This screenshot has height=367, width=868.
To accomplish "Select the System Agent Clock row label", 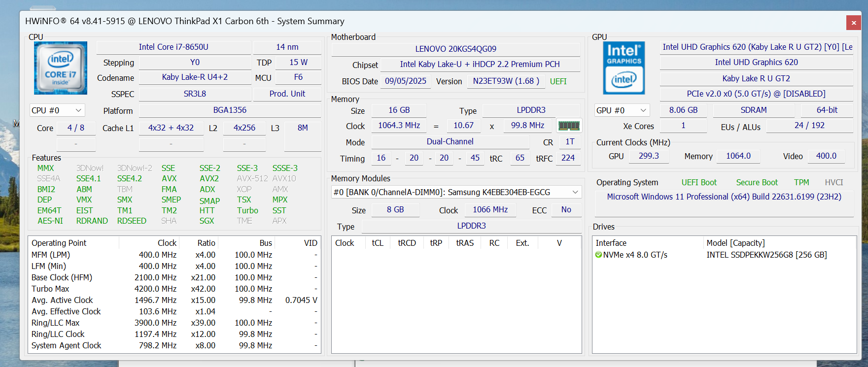I will 66,346.
